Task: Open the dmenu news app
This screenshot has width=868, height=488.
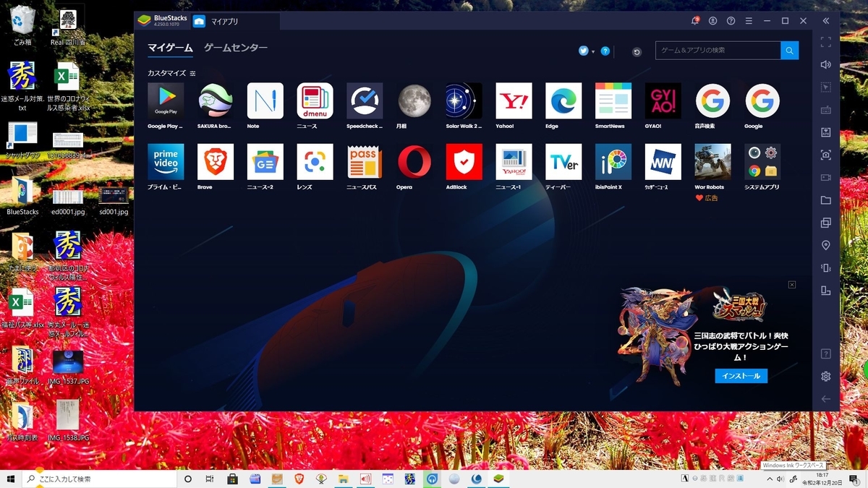Action: point(315,100)
